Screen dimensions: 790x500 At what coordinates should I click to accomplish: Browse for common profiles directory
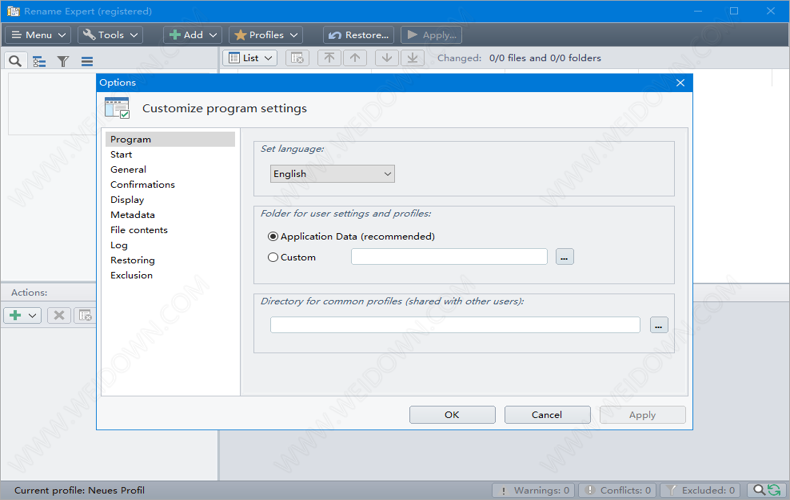[x=659, y=325]
